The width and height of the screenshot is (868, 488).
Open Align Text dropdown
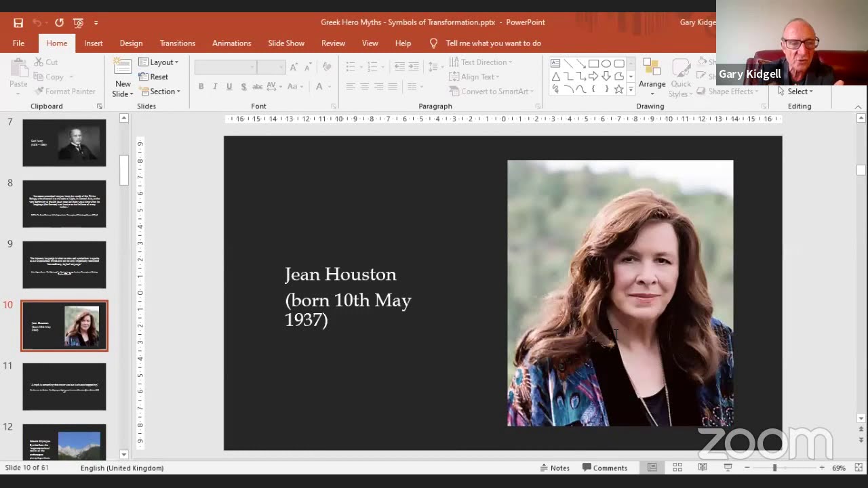(474, 77)
